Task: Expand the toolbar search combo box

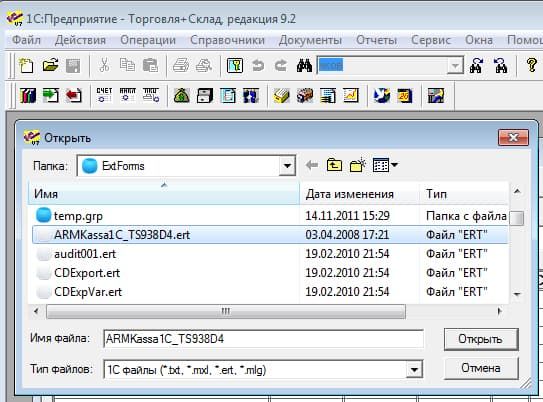Action: point(455,65)
